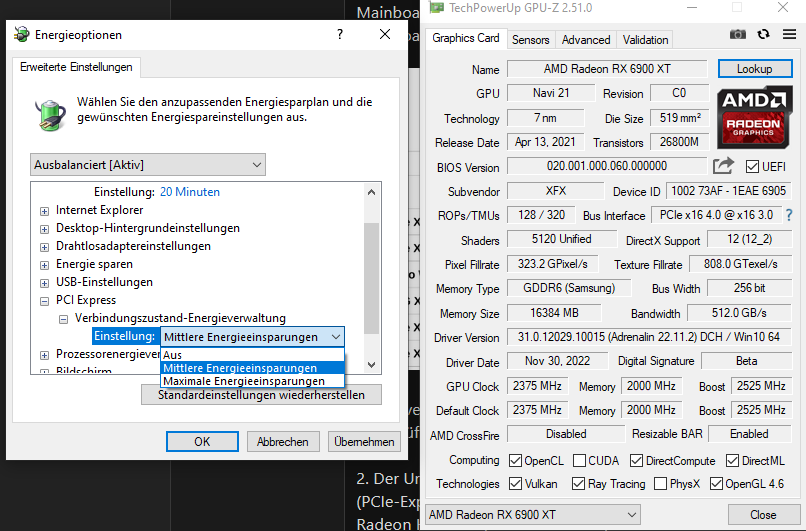Screen dimensions: 806x531
Task: Switch to the Graphics Card tab
Action: [466, 38]
